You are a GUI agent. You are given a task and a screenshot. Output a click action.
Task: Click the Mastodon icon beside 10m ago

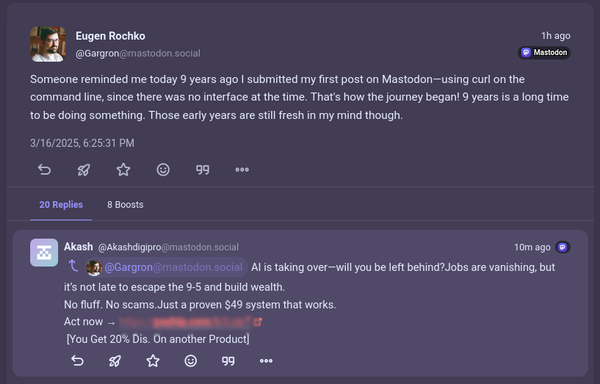[x=562, y=247]
